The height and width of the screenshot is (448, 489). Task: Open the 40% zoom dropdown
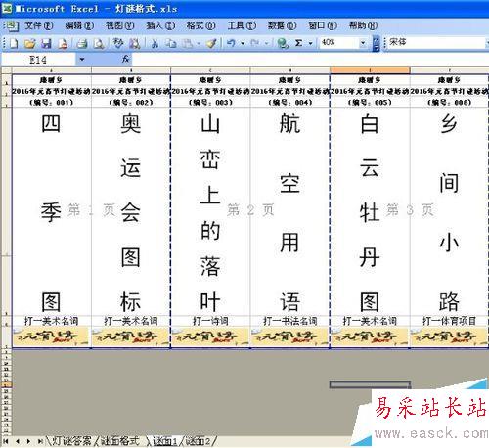[363, 43]
